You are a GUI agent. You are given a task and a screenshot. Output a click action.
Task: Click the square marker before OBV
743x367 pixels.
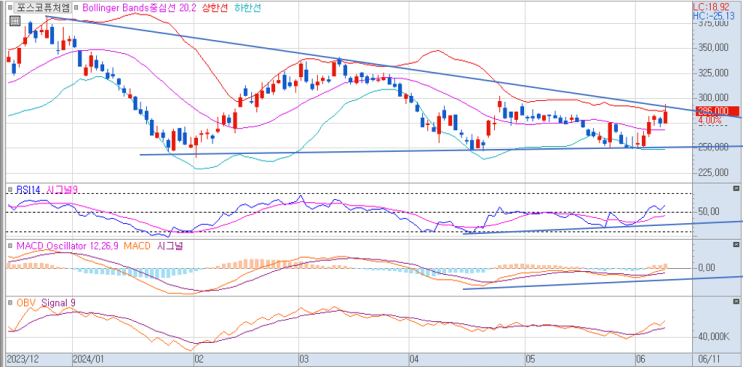coord(11,303)
